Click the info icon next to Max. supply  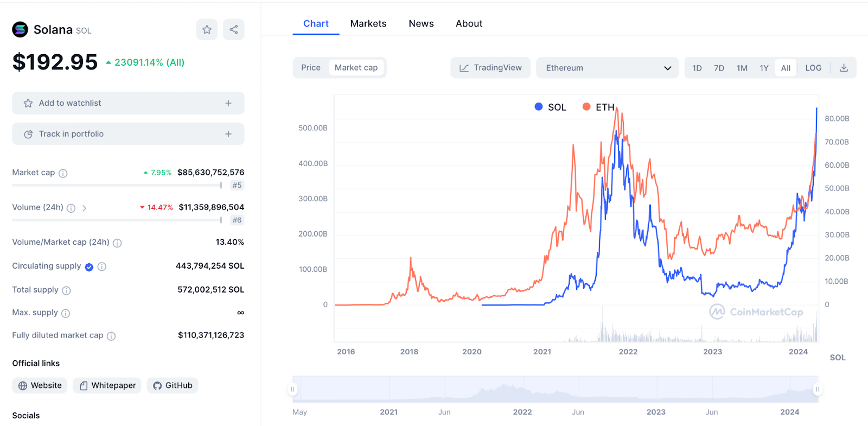[66, 313]
